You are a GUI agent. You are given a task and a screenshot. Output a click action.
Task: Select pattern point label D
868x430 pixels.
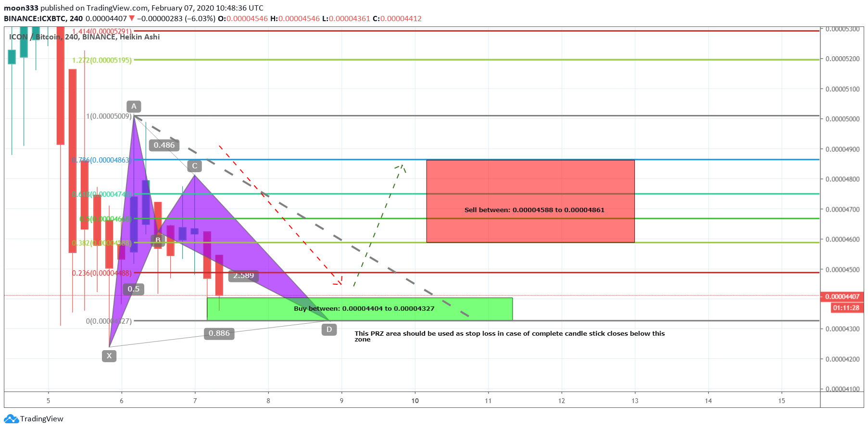(x=329, y=329)
